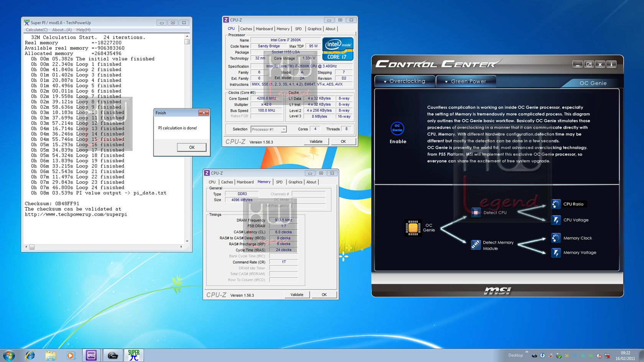
Task: Click the Super PI horizontal scrollbar thumb
Action: [32, 247]
